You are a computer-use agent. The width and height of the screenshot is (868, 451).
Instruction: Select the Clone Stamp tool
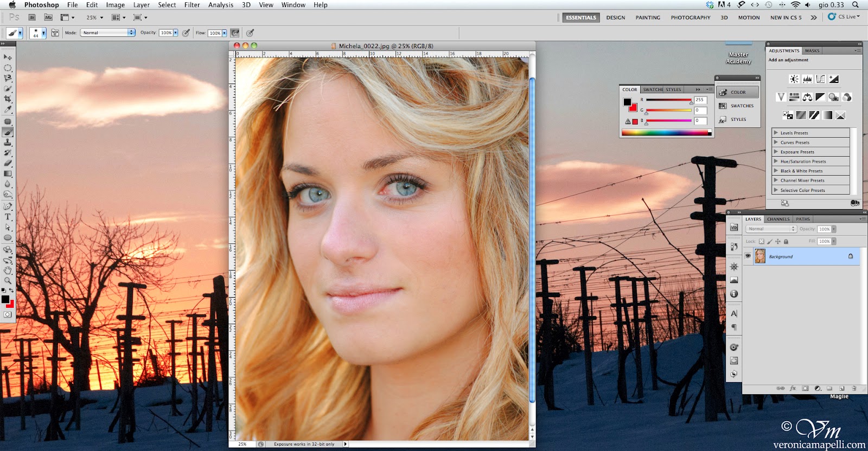(x=8, y=142)
